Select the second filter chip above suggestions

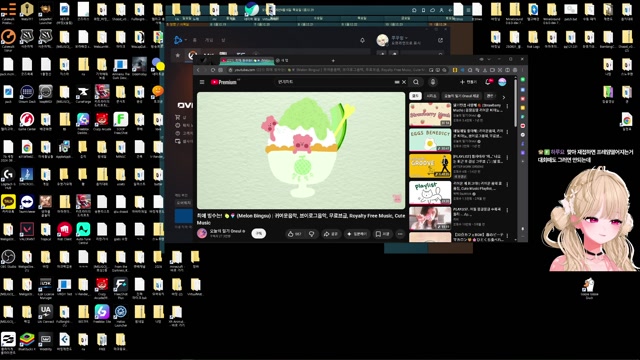click(x=431, y=96)
